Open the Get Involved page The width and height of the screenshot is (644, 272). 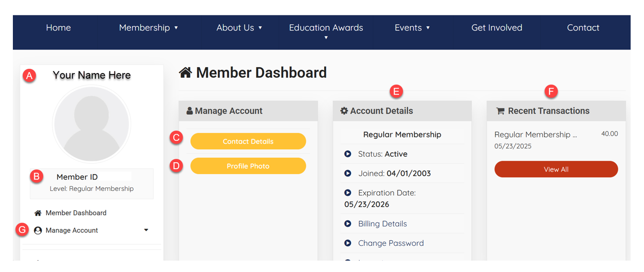tap(496, 28)
